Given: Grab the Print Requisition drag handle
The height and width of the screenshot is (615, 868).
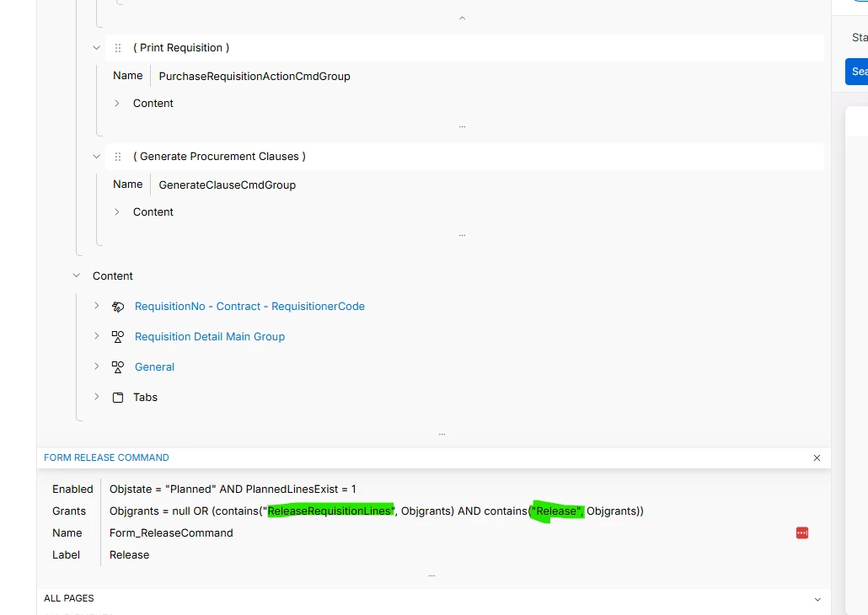Looking at the screenshot, I should click(118, 48).
